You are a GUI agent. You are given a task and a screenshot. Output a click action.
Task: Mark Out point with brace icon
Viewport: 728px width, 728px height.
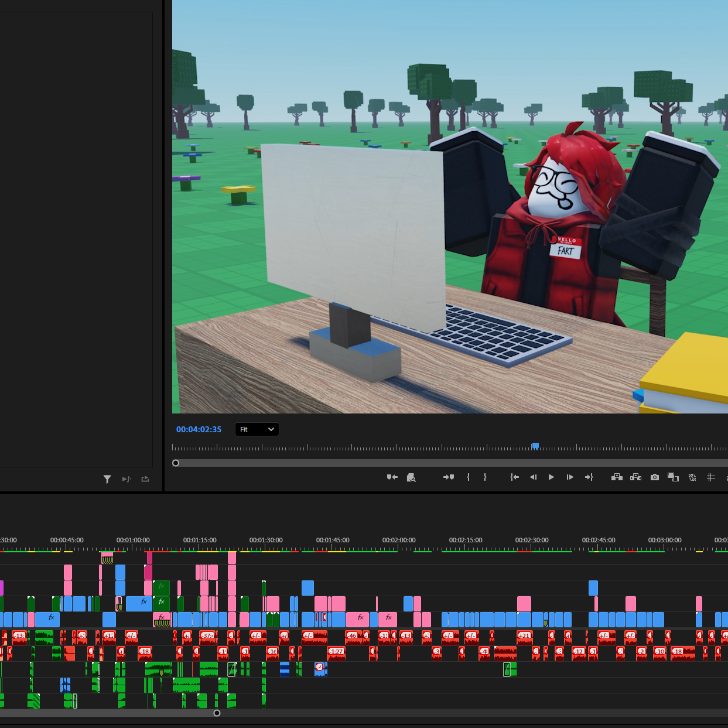(485, 477)
